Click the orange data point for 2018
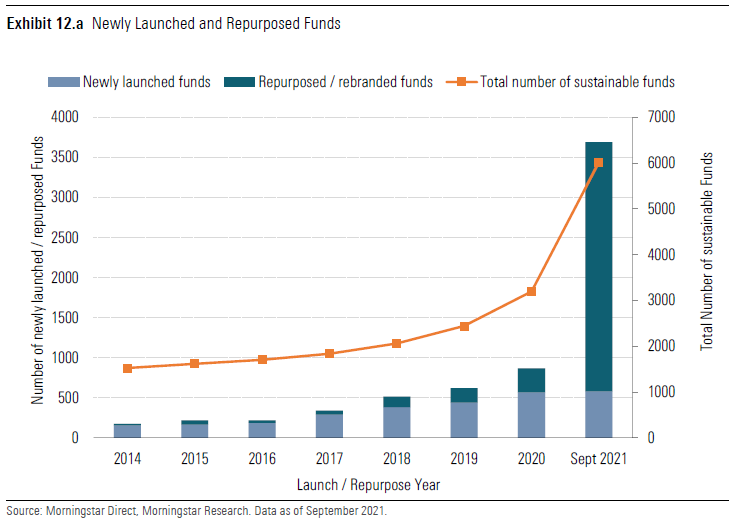The image size is (735, 521). click(x=396, y=343)
